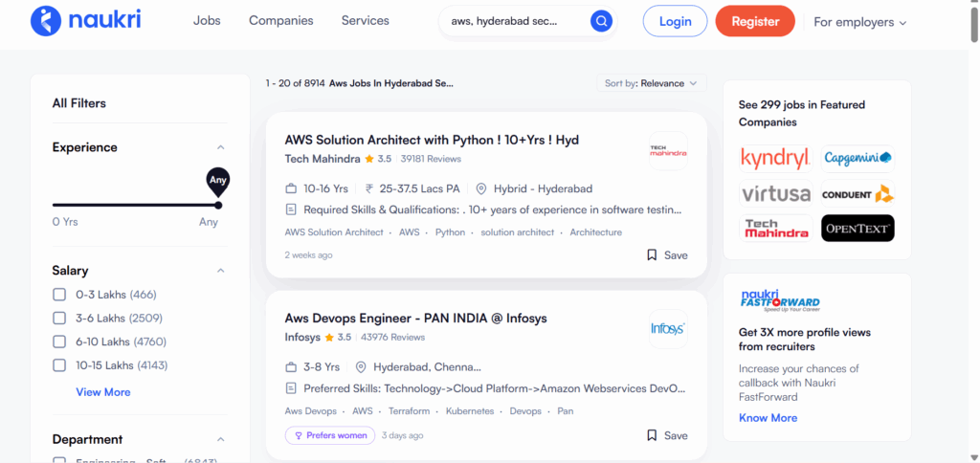Click location pin icon beside Hyderabad, Chenna...
Screen dimensions: 980x463
[x=361, y=366]
